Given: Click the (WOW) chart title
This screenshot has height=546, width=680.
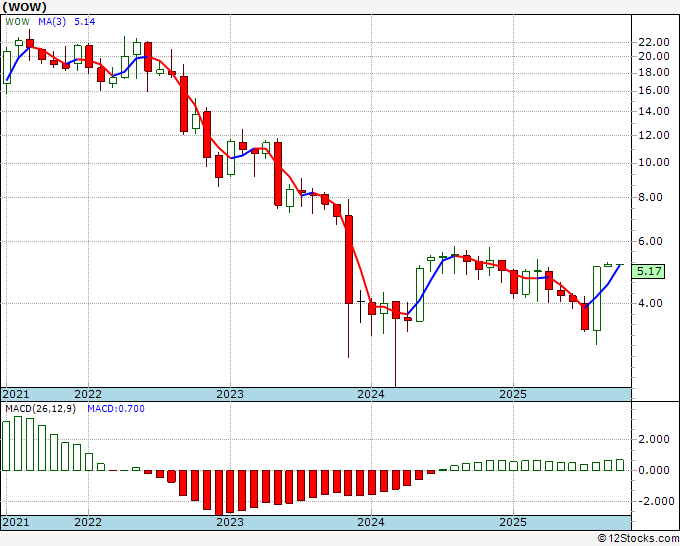Looking at the screenshot, I should coord(24,7).
